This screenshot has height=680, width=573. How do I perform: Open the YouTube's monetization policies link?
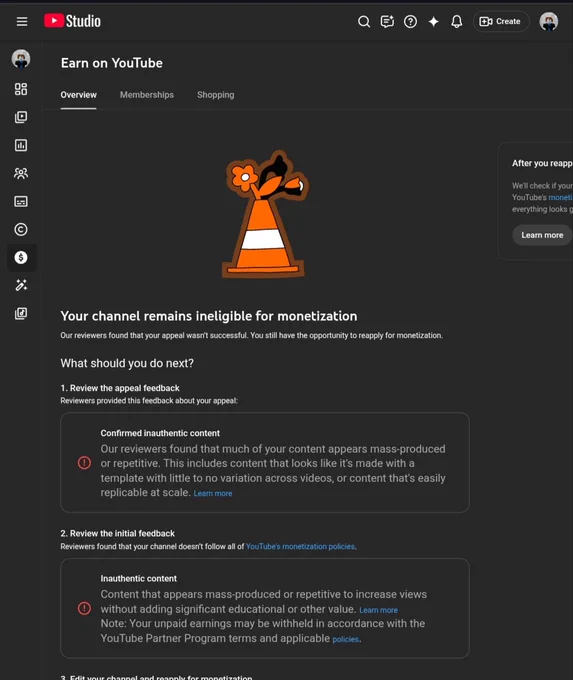click(300, 546)
